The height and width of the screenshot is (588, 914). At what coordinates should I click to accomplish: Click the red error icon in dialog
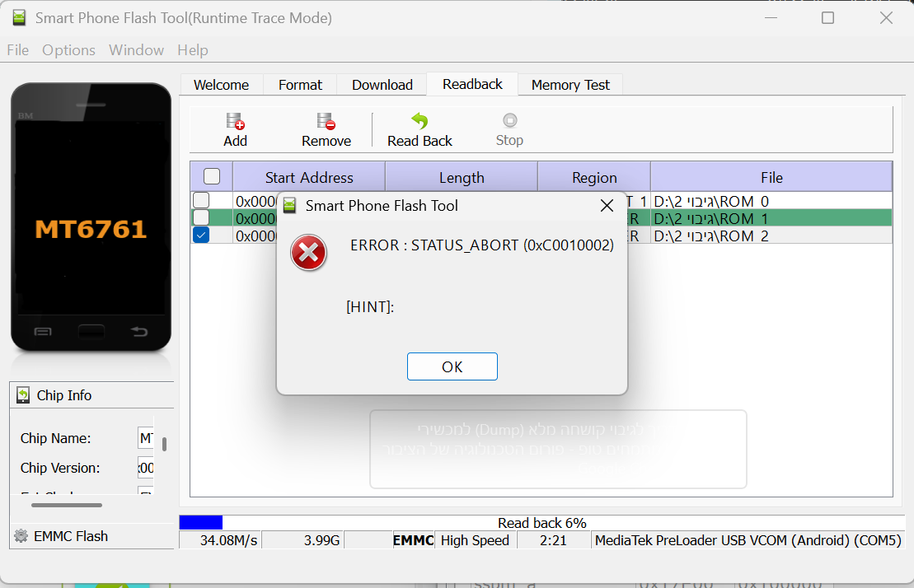pos(309,253)
